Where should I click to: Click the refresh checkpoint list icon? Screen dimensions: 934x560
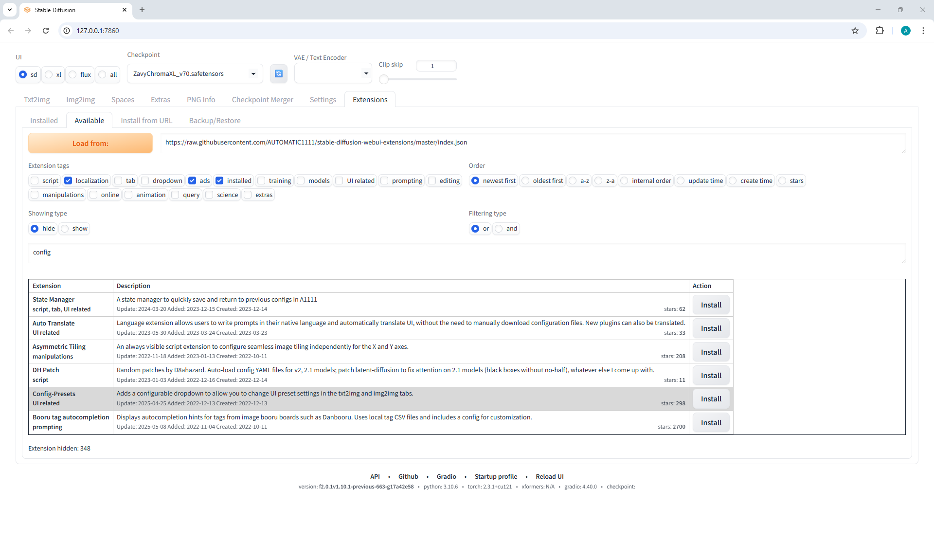point(278,73)
